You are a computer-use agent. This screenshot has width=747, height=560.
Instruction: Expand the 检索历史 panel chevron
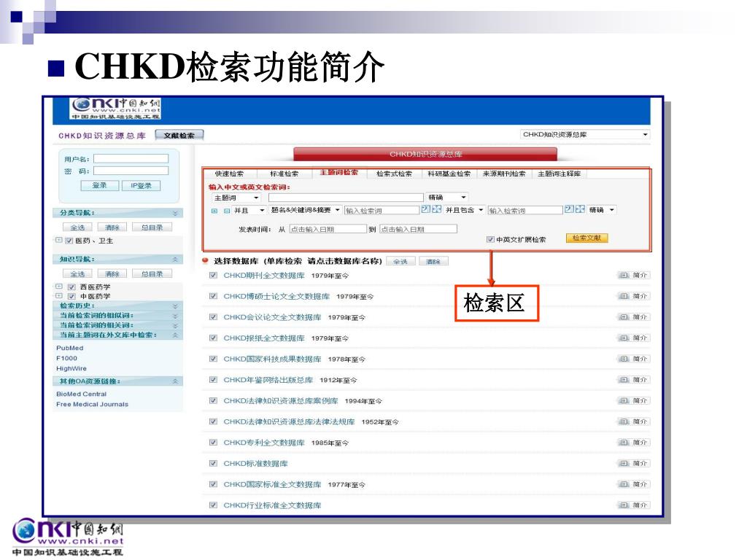(x=175, y=306)
